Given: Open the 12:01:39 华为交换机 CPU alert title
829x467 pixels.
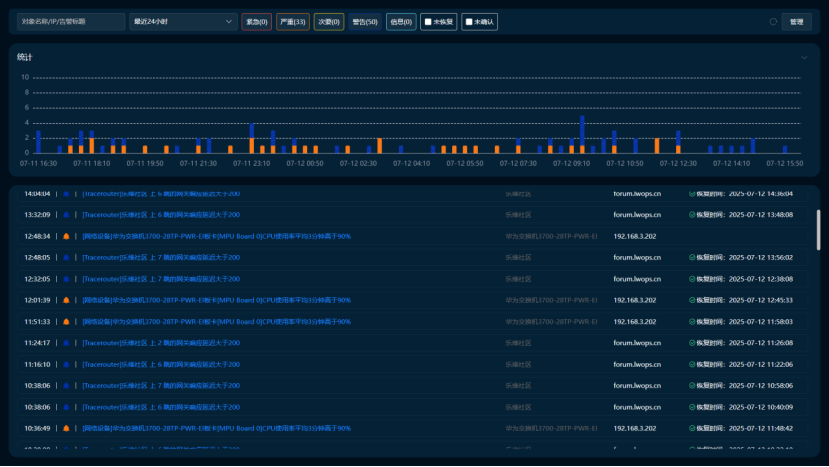Looking at the screenshot, I should 216,300.
